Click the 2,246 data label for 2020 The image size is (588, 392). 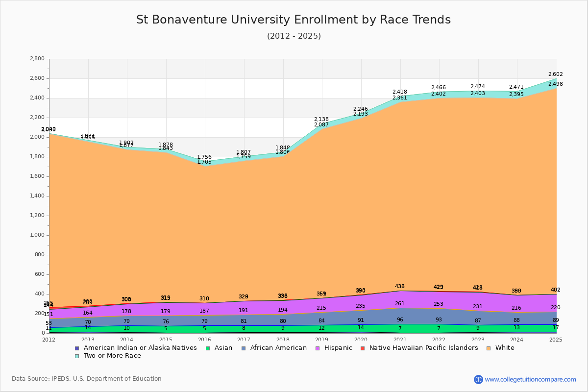pyautogui.click(x=361, y=109)
